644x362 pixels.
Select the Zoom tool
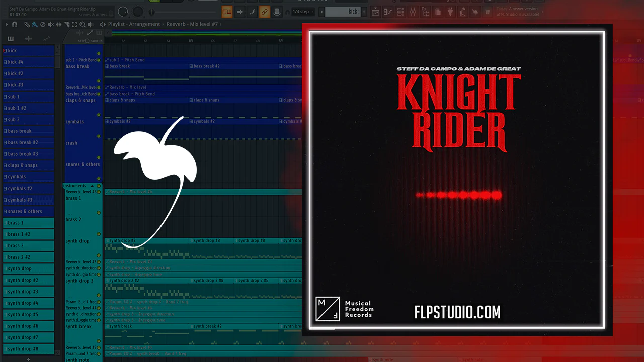tap(83, 24)
